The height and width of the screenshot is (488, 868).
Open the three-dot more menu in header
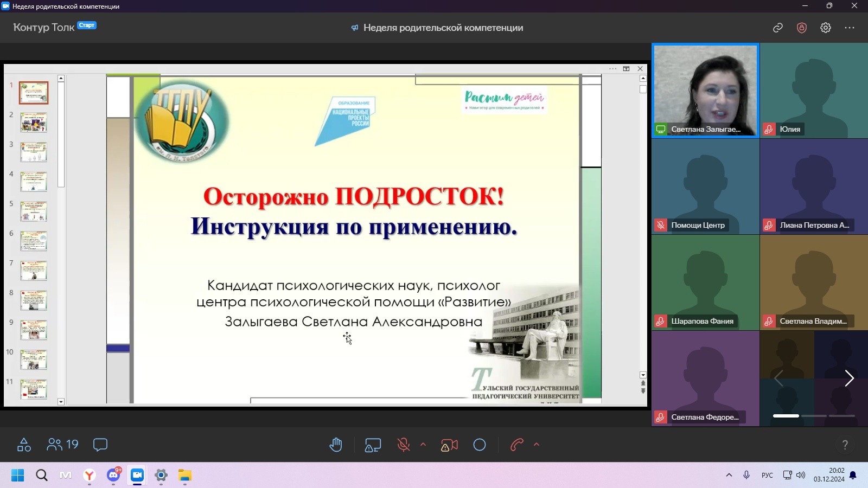point(850,28)
